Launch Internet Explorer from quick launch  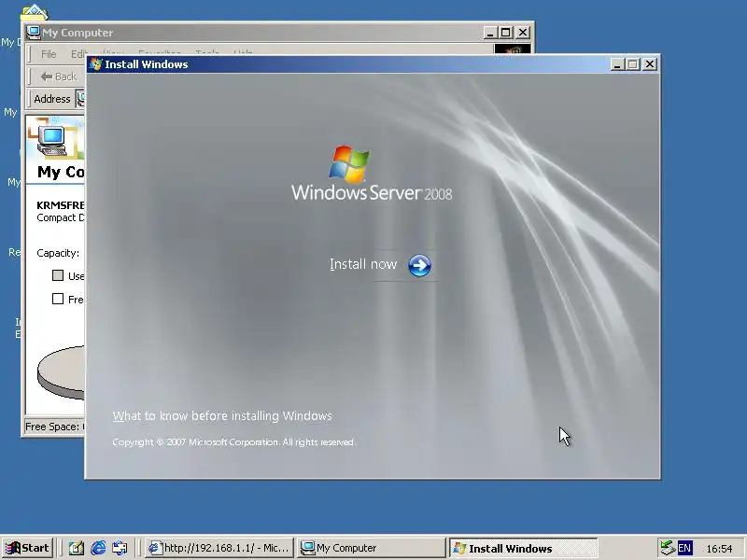98,548
